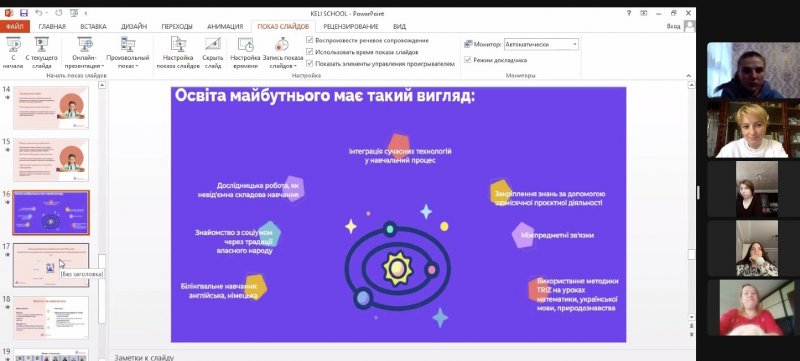The height and width of the screenshot is (361, 800).
Task: Open the Online presentation icon
Action: [85, 45]
